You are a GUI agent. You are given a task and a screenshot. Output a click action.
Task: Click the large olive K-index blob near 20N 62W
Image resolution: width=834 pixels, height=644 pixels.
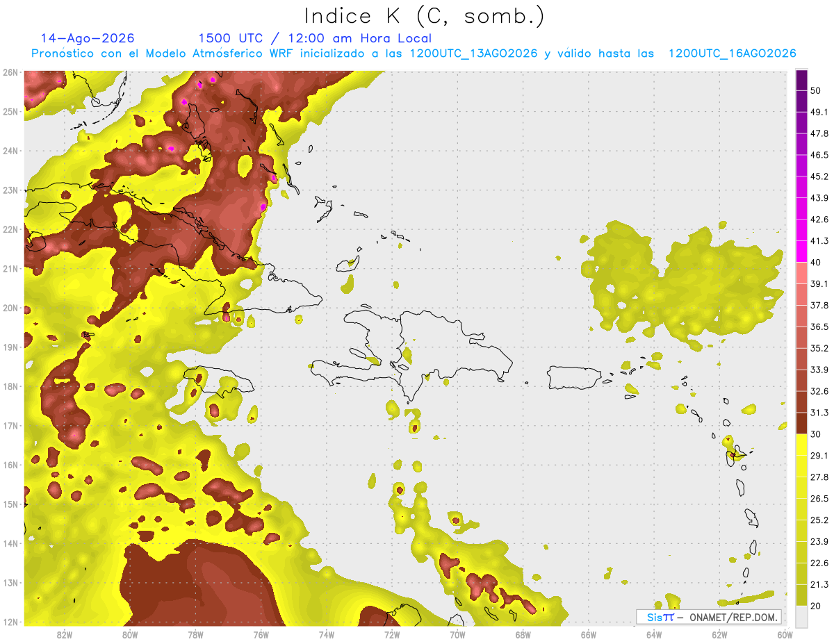click(681, 281)
